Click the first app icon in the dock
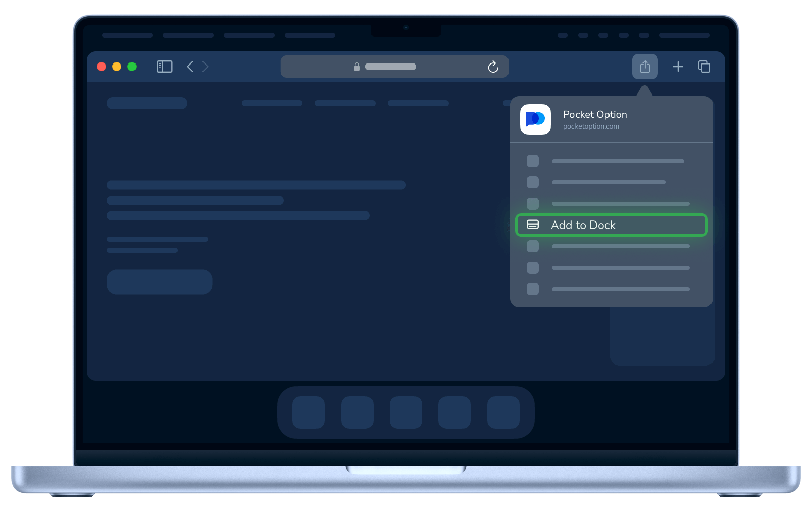 (308, 412)
